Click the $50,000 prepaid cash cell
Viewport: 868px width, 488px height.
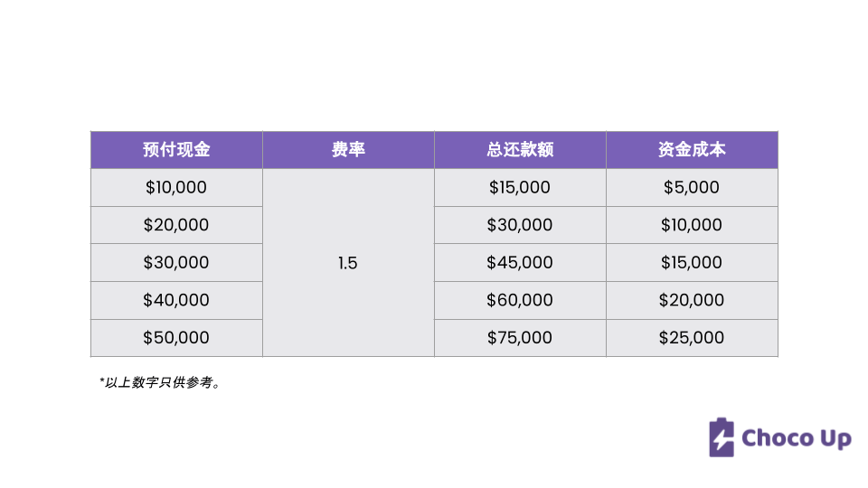tap(176, 338)
